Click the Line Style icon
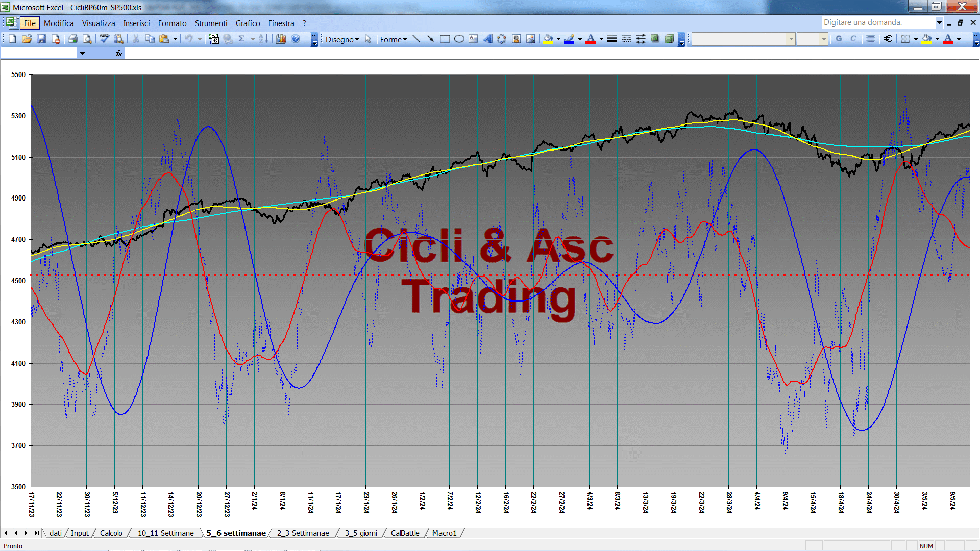 (612, 39)
